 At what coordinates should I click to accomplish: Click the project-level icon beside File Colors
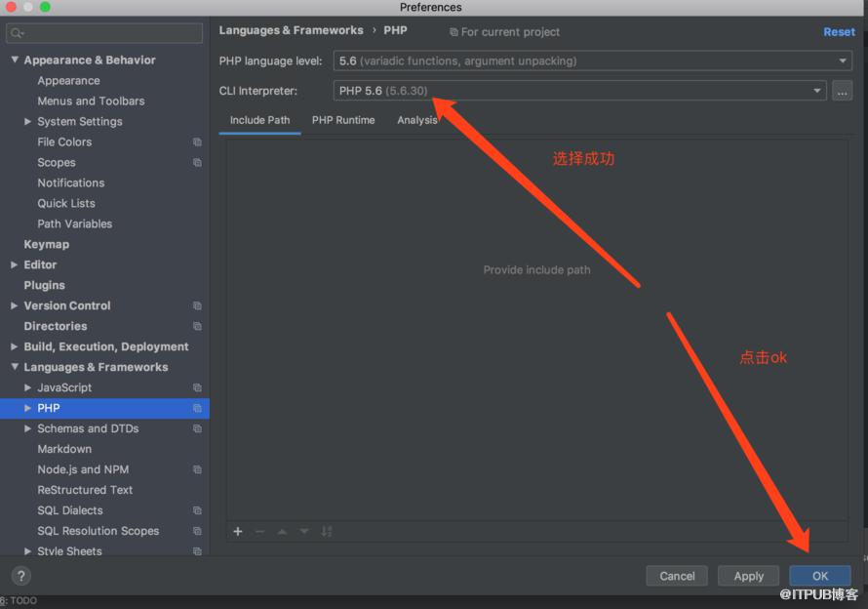tap(197, 142)
